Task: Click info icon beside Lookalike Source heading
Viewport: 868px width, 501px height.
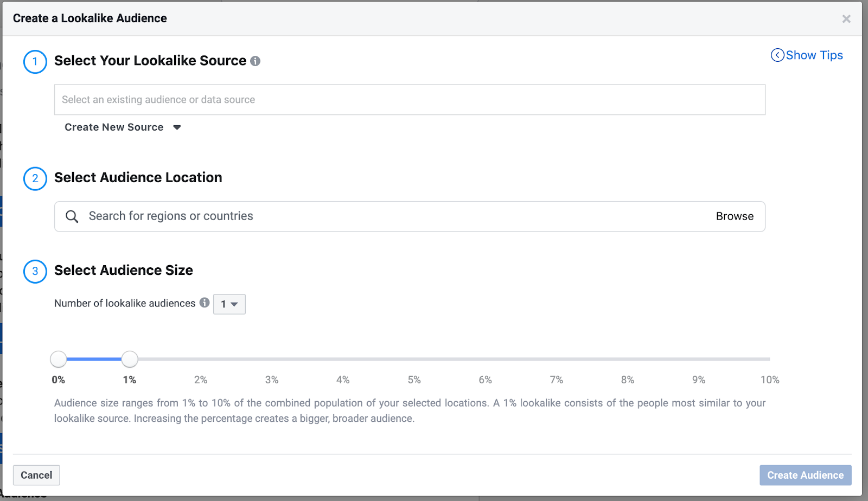Action: click(x=255, y=61)
